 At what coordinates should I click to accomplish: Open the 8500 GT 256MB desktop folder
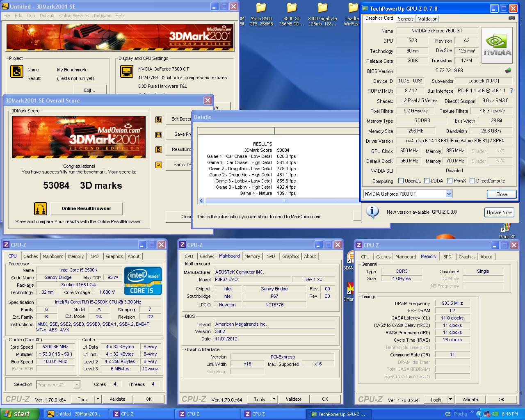[292, 14]
